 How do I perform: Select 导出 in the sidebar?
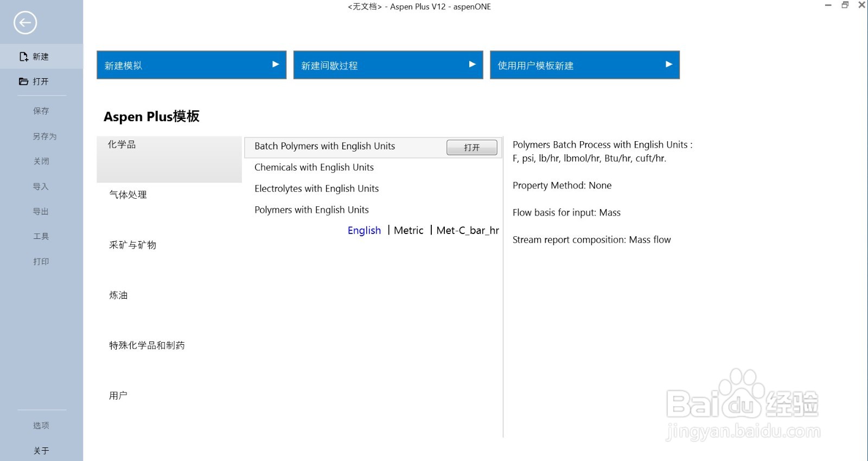pos(41,211)
